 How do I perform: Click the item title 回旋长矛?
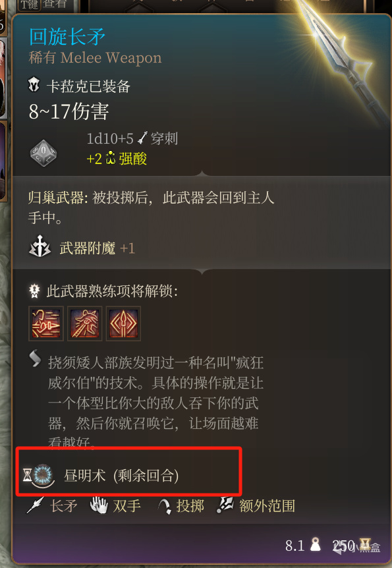tap(67, 37)
